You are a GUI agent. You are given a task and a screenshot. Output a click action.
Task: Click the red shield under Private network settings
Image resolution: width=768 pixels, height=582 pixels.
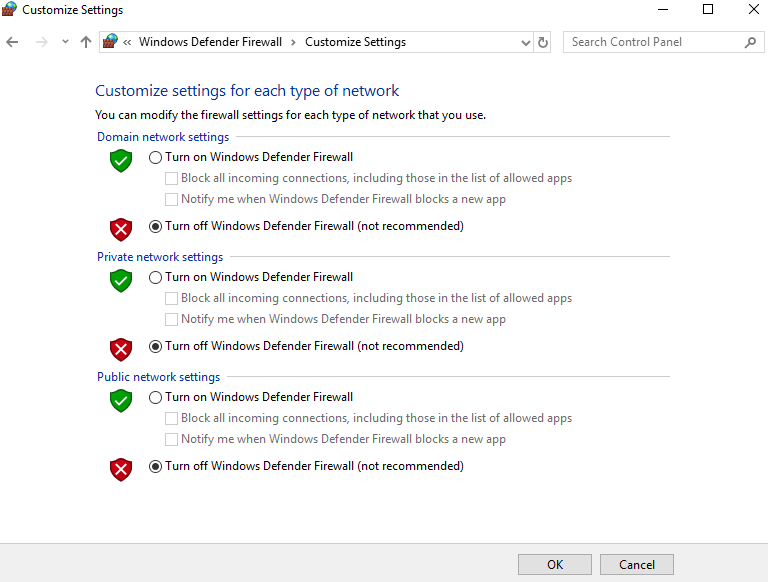click(121, 349)
